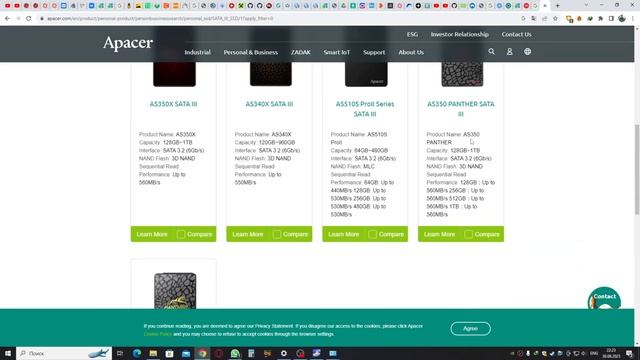Screen dimensions: 640x360
Task: Open WhatsApp from the taskbar
Action: (x=235, y=353)
